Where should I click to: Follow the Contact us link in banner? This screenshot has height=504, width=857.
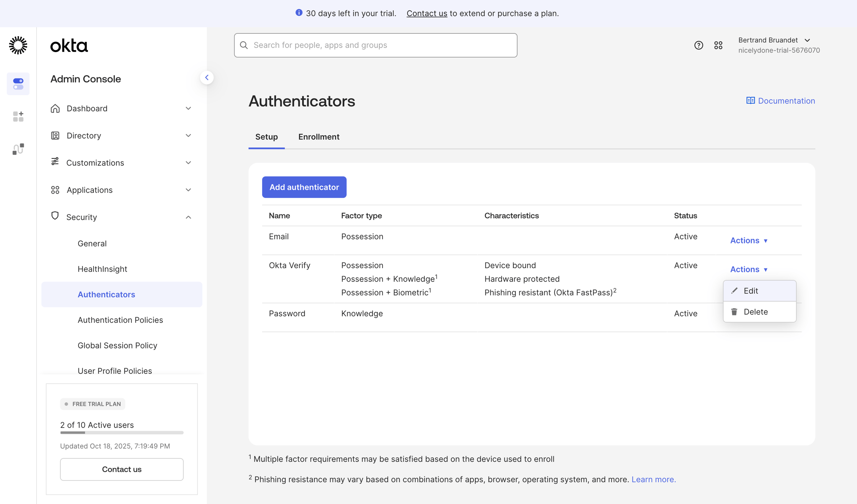click(427, 13)
